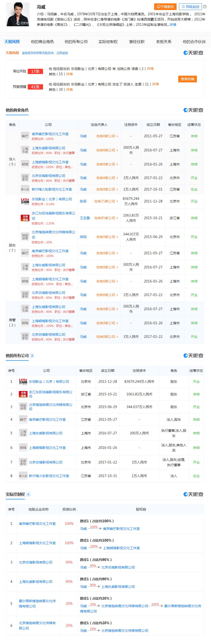Click the 烽驰映画 logo in the 股东 rows
The height and width of the screenshot is (644, 211).
point(25,237)
